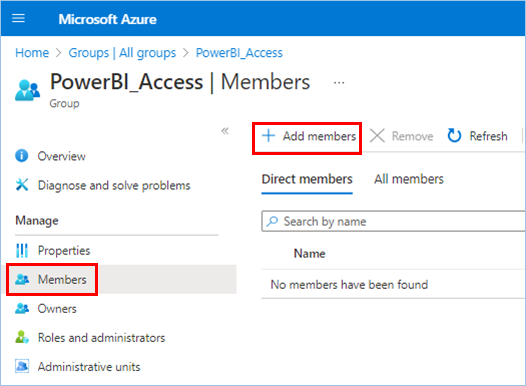This screenshot has width=526, height=386.
Task: Open Administrative units in sidebar
Action: 89,367
